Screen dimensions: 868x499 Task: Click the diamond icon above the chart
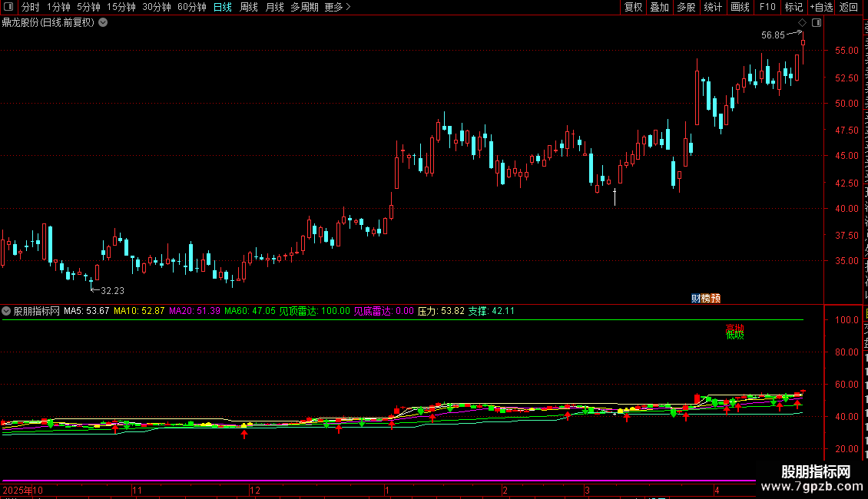[802, 23]
